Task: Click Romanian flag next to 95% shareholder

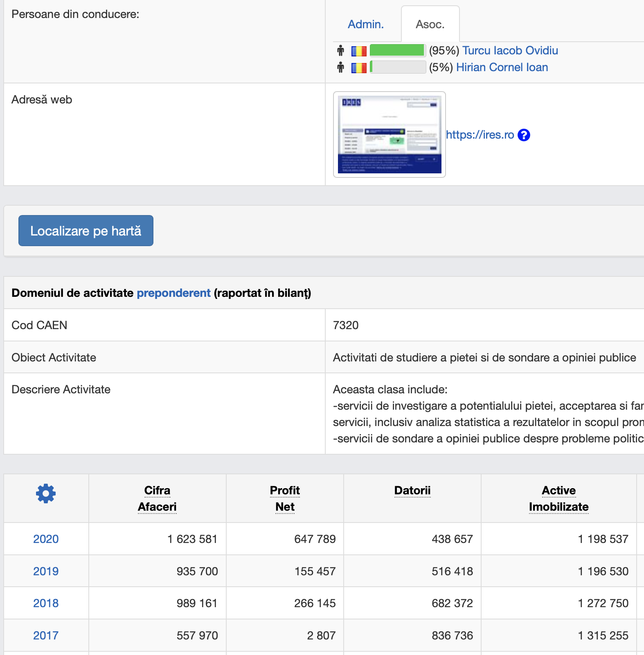Action: tap(359, 51)
